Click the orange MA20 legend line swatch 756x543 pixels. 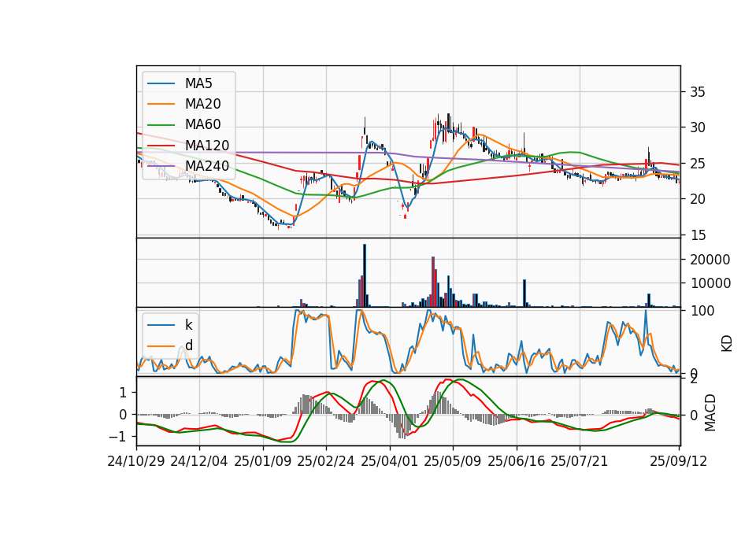coord(161,104)
